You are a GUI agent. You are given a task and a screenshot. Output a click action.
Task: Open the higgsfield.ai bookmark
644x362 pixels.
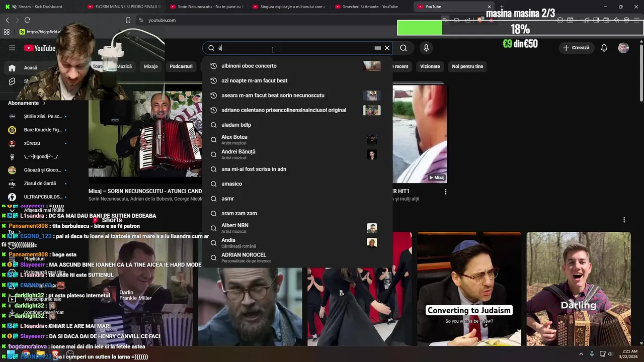click(x=40, y=32)
